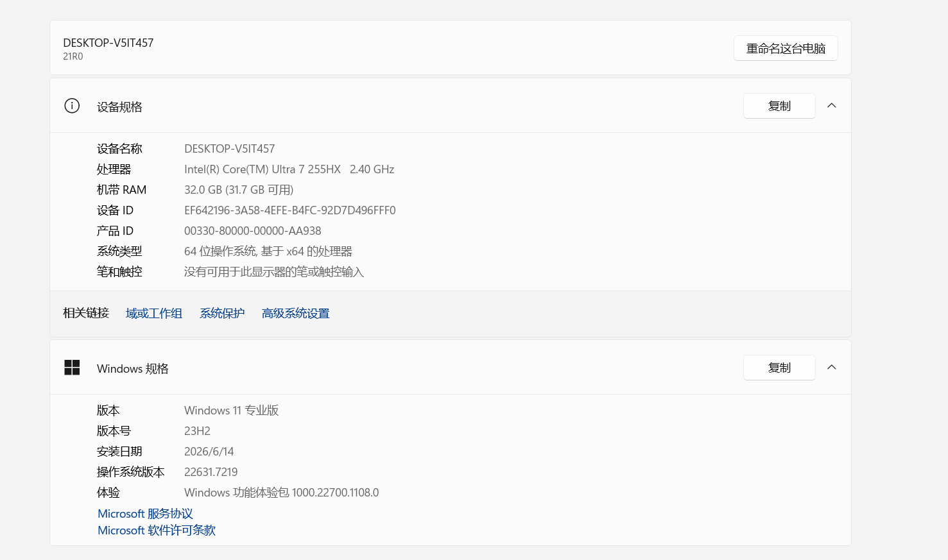Image resolution: width=948 pixels, height=560 pixels.
Task: Open the 域或工作组 link
Action: pyautogui.click(x=154, y=313)
